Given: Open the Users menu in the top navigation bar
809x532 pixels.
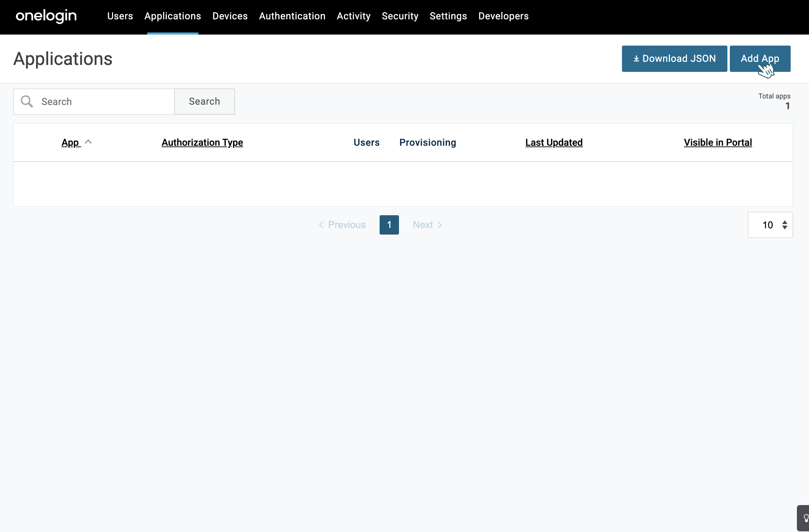Looking at the screenshot, I should coord(120,16).
